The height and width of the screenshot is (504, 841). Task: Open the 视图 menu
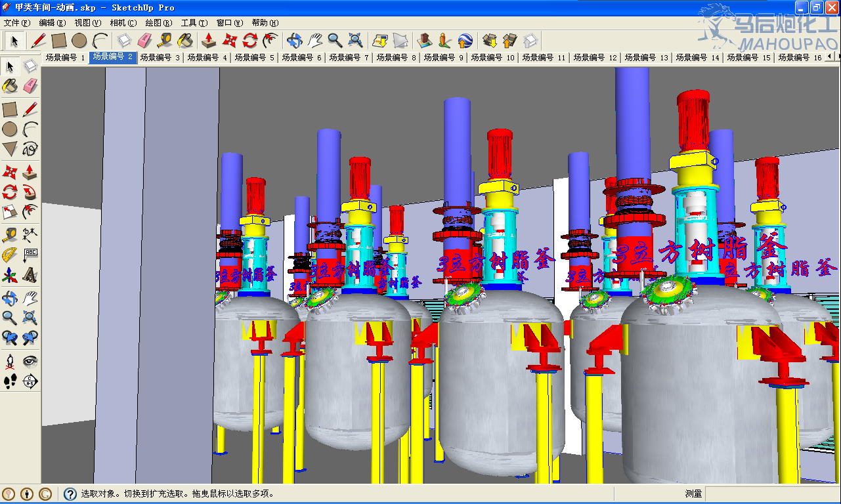(x=88, y=23)
